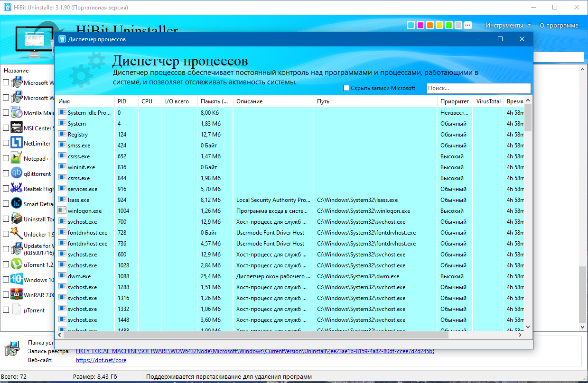This screenshot has height=383, width=588.
Task: Click the Realtek High program icon
Action: click(17, 188)
